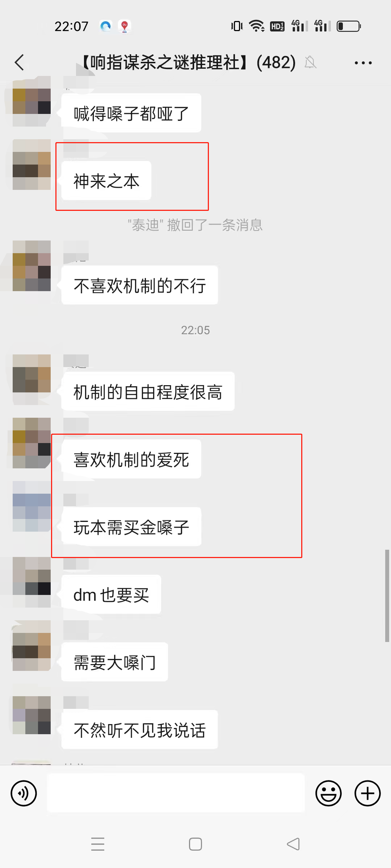391x868 pixels.
Task: Tap the Android back triangle button
Action: coord(293,844)
